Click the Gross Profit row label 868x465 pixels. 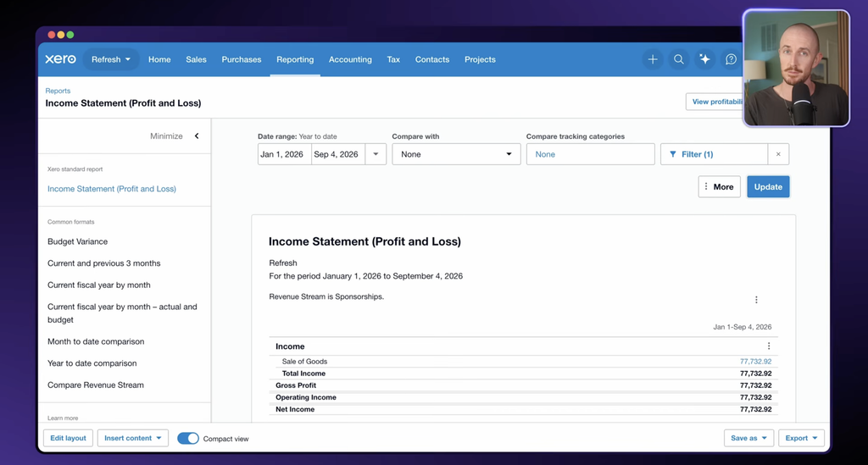click(296, 385)
